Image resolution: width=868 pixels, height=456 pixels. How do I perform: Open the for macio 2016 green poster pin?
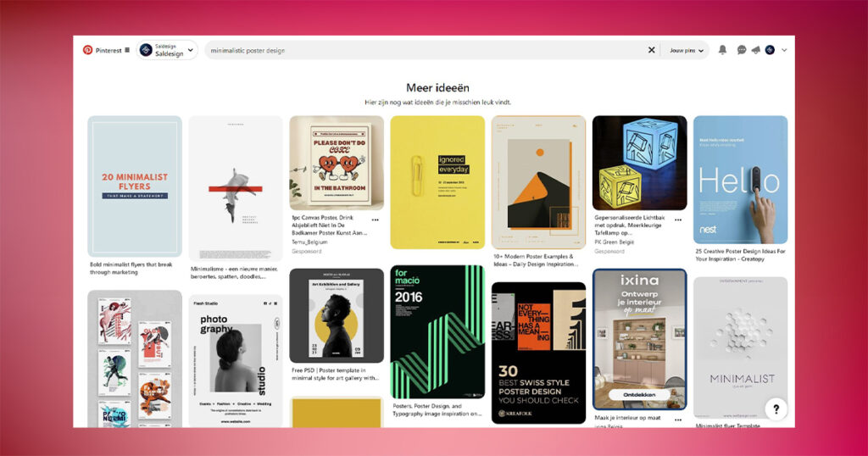(x=437, y=332)
